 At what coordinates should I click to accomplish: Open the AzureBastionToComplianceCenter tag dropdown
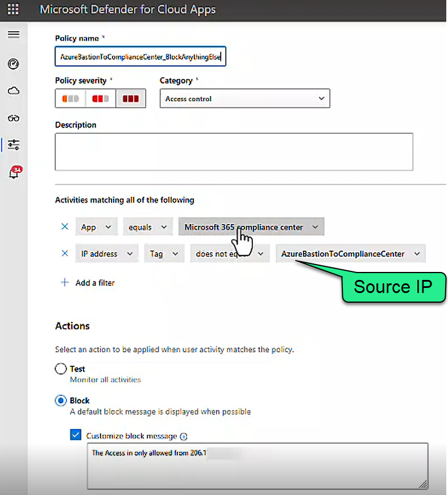351,254
